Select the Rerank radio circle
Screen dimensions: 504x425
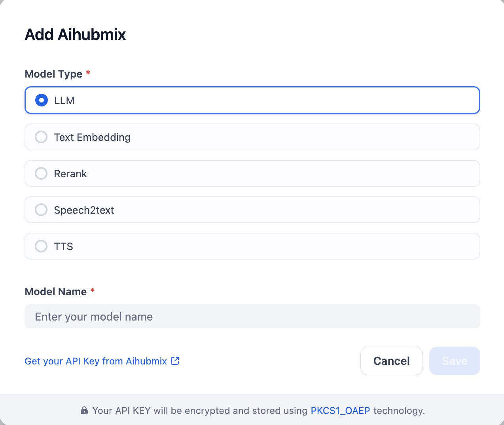[x=41, y=174]
